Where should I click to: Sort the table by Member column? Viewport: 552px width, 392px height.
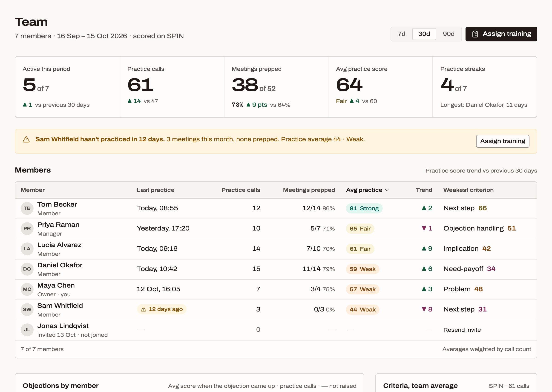click(x=33, y=190)
